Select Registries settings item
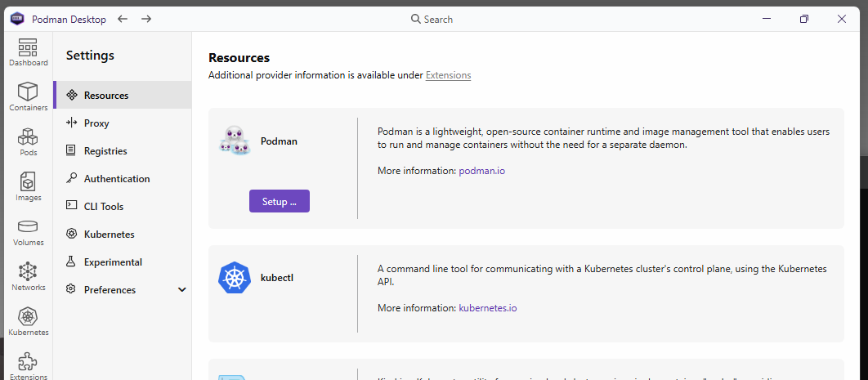868x380 pixels. (x=105, y=151)
